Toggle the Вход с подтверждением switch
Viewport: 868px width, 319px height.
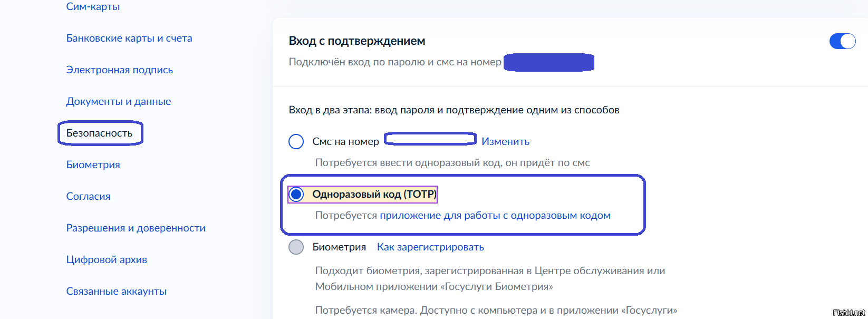pos(842,41)
